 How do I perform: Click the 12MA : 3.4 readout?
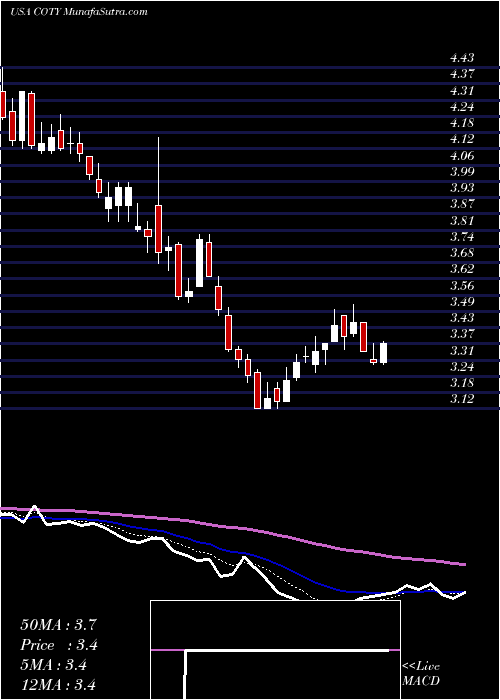tap(59, 685)
